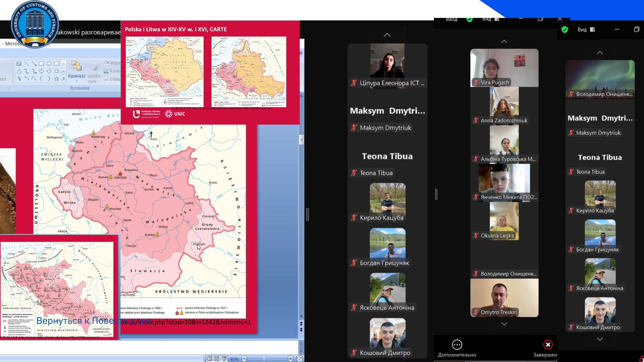The image size is (644, 362).
Task: Click Вход in the Zoom title bar
Action: 451,19
